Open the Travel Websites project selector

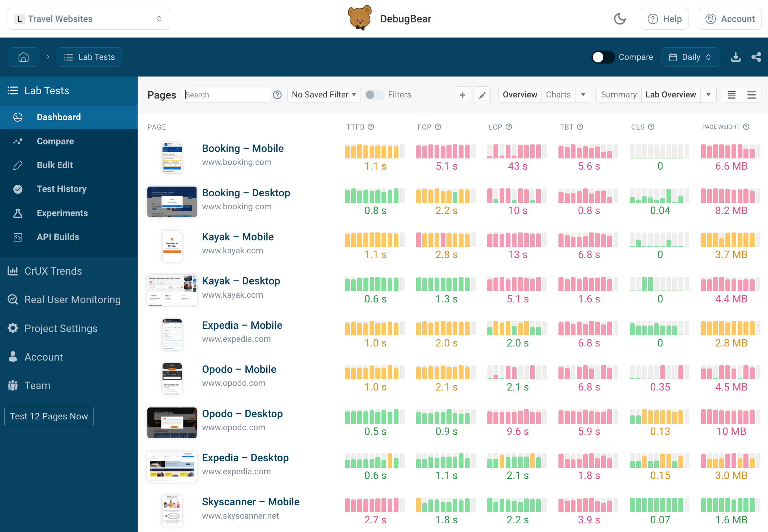[89, 19]
